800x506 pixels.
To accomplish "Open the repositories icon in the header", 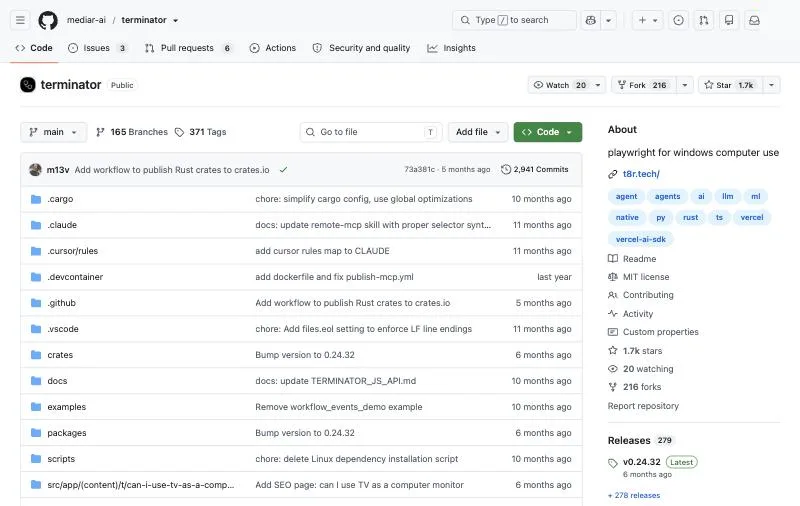I will (x=729, y=20).
